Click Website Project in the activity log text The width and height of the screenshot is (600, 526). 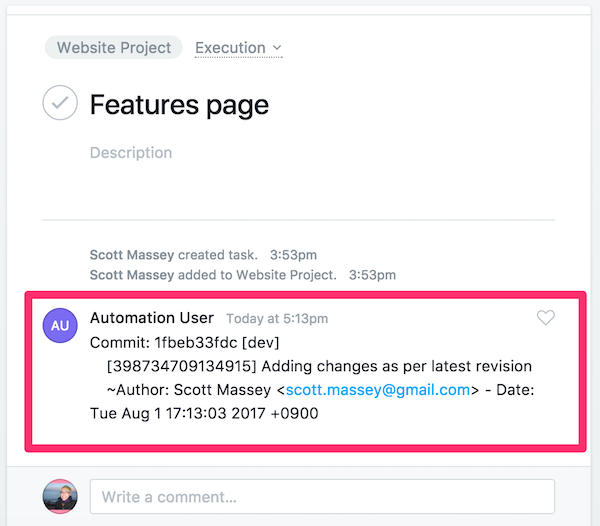pos(289,274)
